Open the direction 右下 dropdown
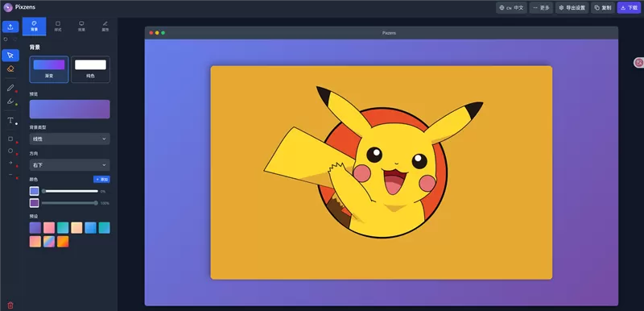The image size is (644, 311). coord(69,165)
